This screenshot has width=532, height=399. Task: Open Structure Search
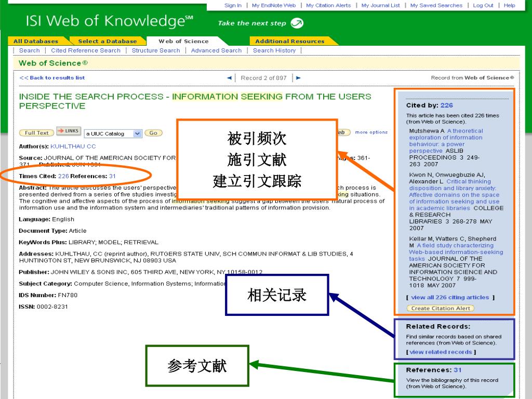pos(156,50)
